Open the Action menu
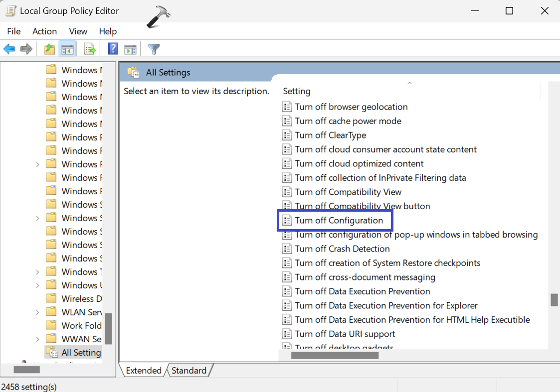Viewport: 560px width, 392px height. [x=44, y=31]
